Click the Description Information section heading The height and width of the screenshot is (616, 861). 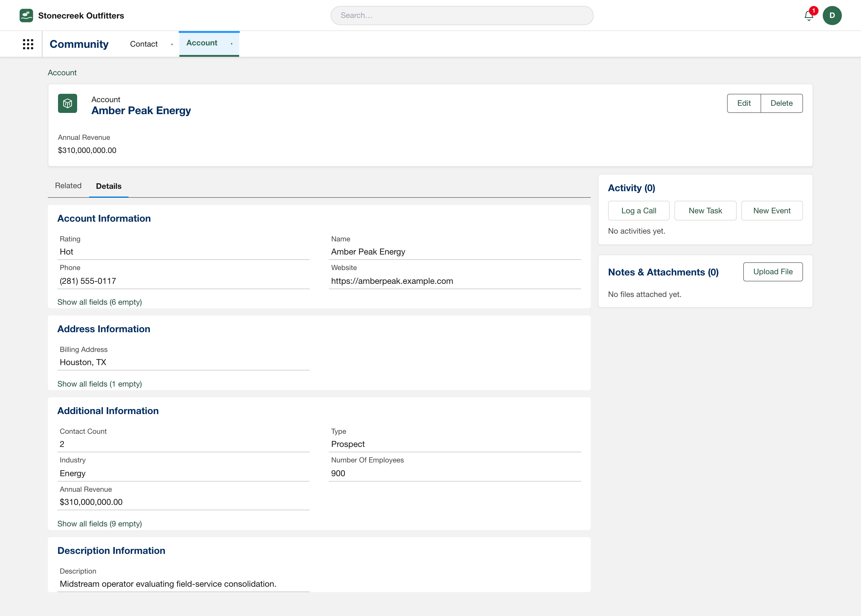coord(111,551)
